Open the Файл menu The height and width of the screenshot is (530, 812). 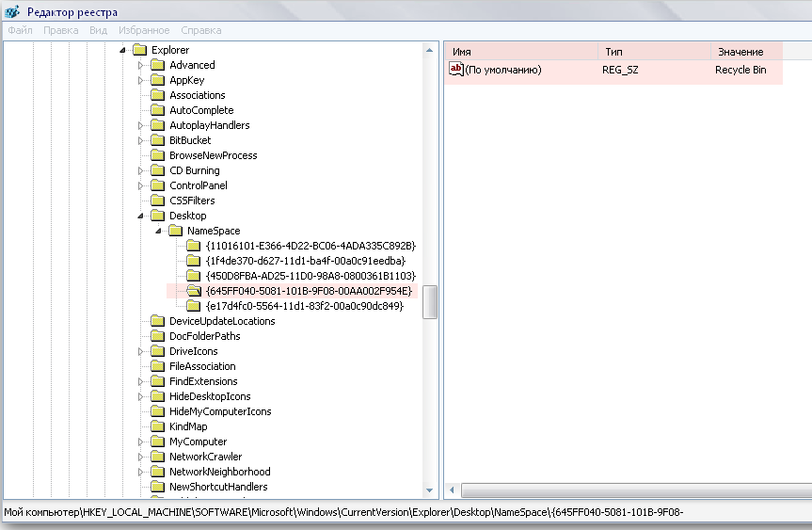pos(20,30)
